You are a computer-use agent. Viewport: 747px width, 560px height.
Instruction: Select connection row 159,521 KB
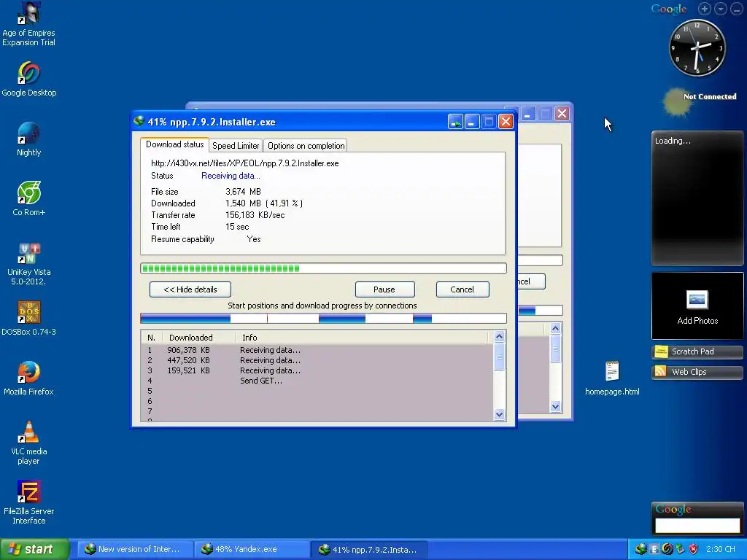click(317, 370)
